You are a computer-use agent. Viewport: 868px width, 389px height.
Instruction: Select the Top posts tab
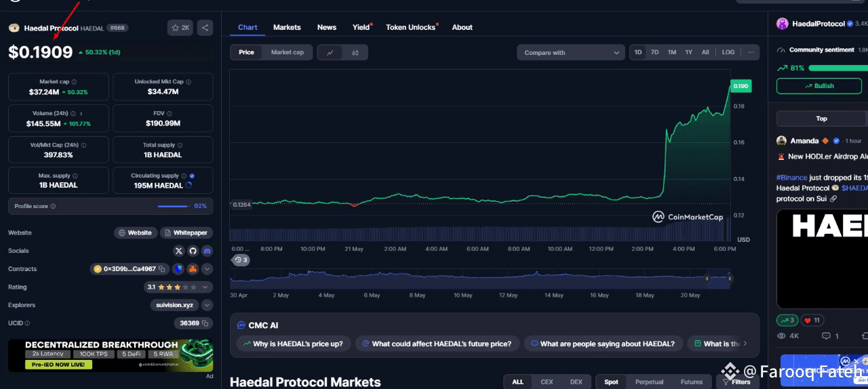click(821, 119)
